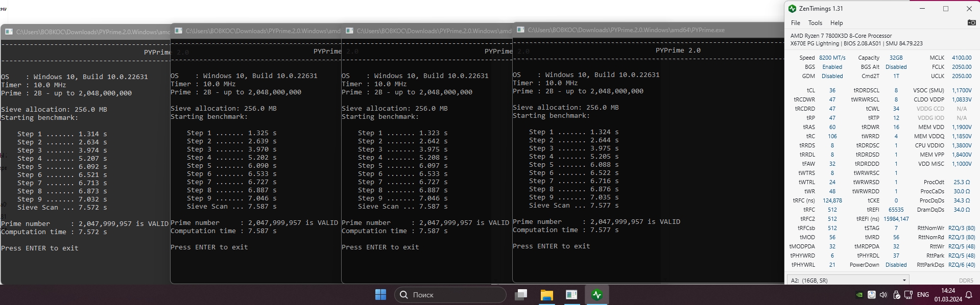The height and width of the screenshot is (305, 980).
Task: Click the Speed value 8200 MT/s
Action: coord(832,58)
